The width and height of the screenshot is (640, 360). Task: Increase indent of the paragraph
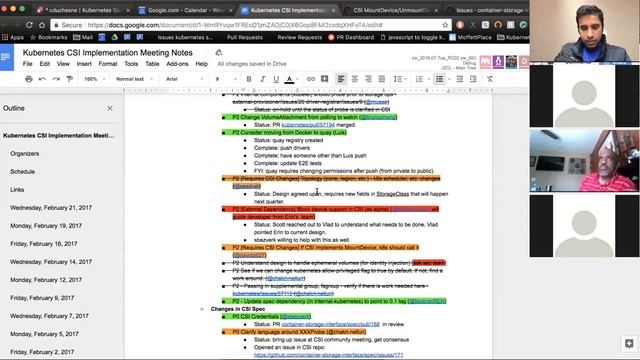pos(473,79)
